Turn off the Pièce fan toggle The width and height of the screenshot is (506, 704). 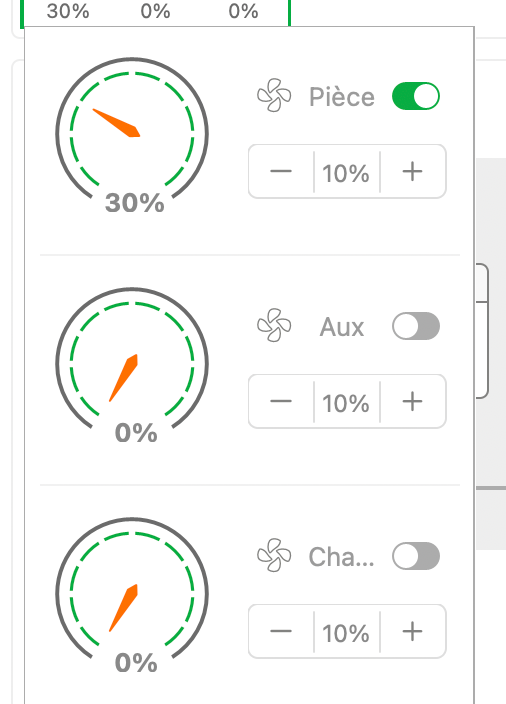pos(416,96)
